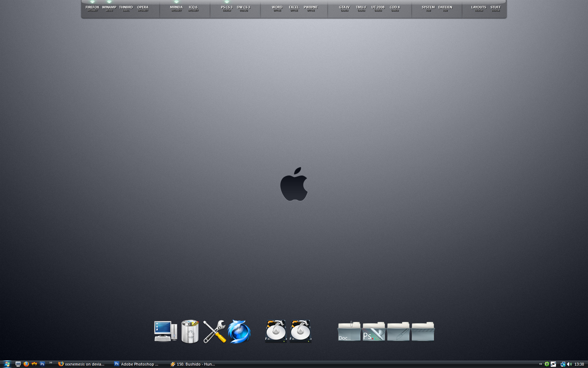Open the second hard drive dock icon
The image size is (588, 368).
(x=300, y=331)
